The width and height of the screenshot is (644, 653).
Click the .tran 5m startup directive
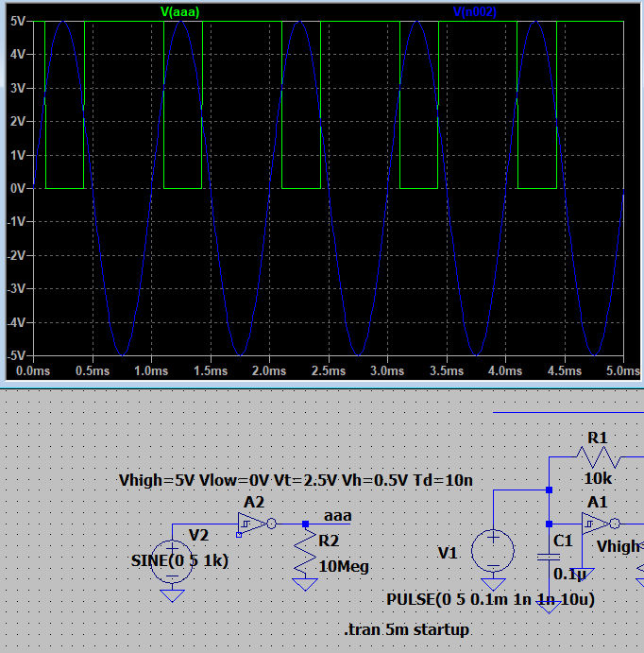(407, 629)
